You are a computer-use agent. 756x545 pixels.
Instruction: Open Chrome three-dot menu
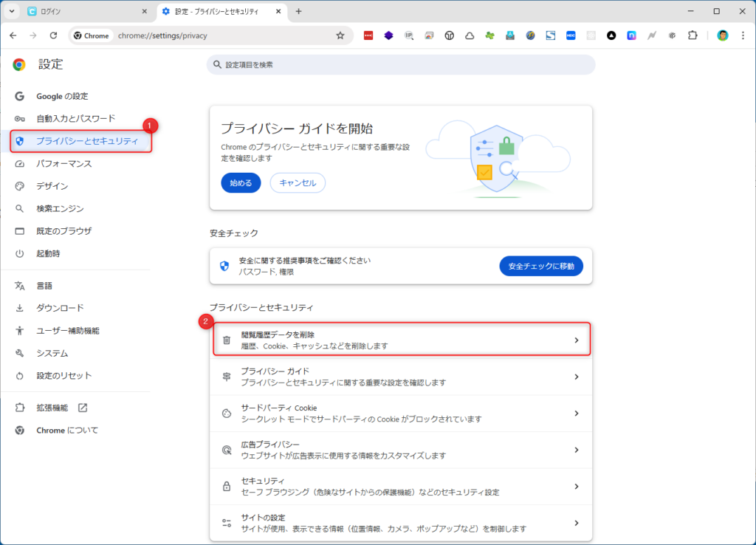743,35
